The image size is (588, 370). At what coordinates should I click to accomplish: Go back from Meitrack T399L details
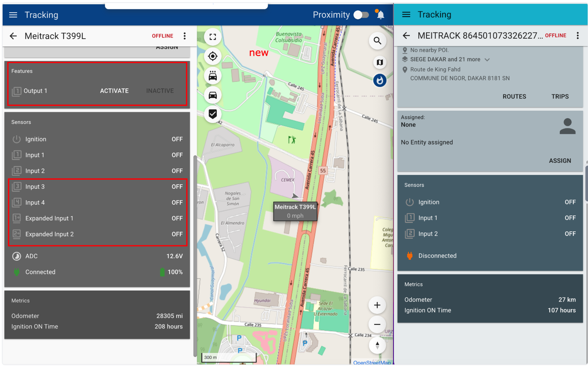[13, 36]
